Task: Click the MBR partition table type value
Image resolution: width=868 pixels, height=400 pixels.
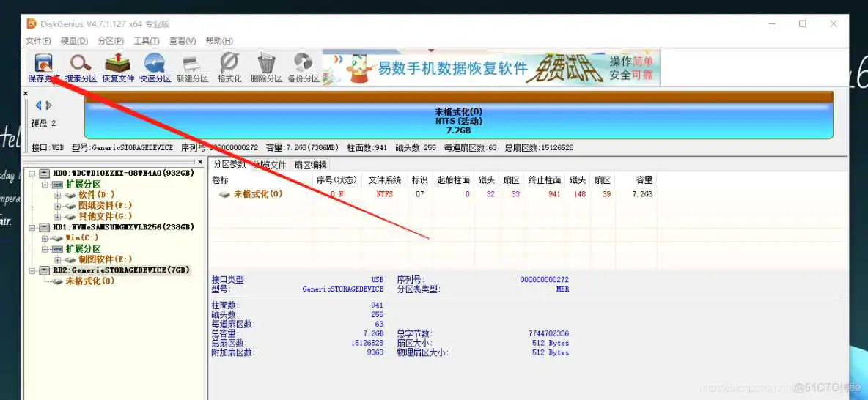Action: point(563,289)
